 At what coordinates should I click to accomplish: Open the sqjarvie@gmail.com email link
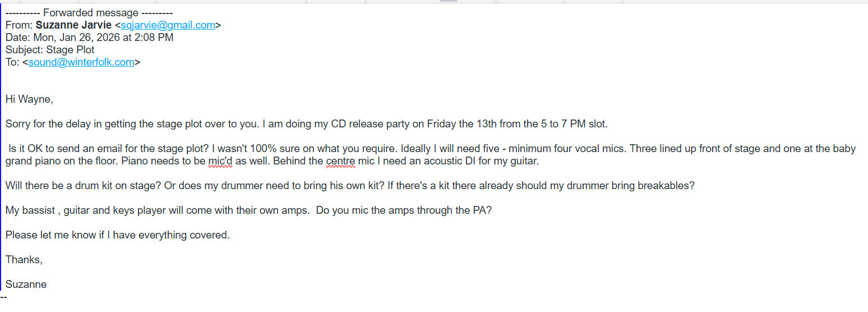click(x=168, y=25)
